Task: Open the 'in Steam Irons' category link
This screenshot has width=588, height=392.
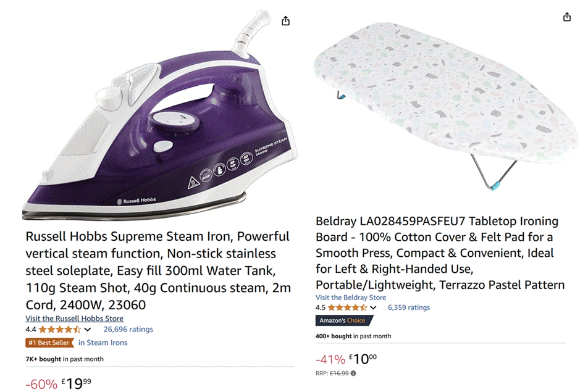Action: click(103, 343)
